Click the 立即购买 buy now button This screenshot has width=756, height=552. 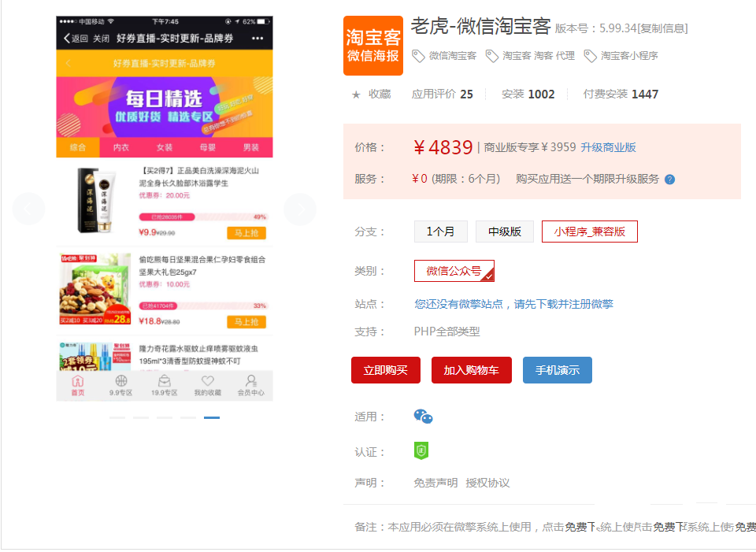point(386,370)
